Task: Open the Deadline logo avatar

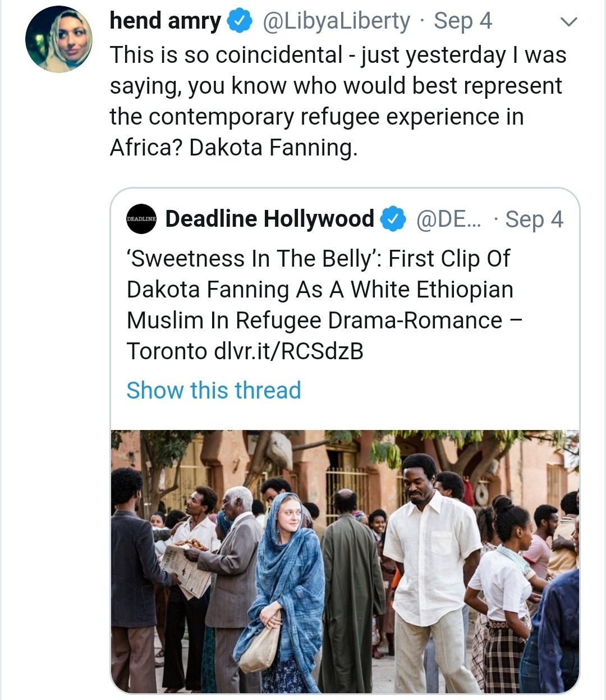Action: coord(141,219)
